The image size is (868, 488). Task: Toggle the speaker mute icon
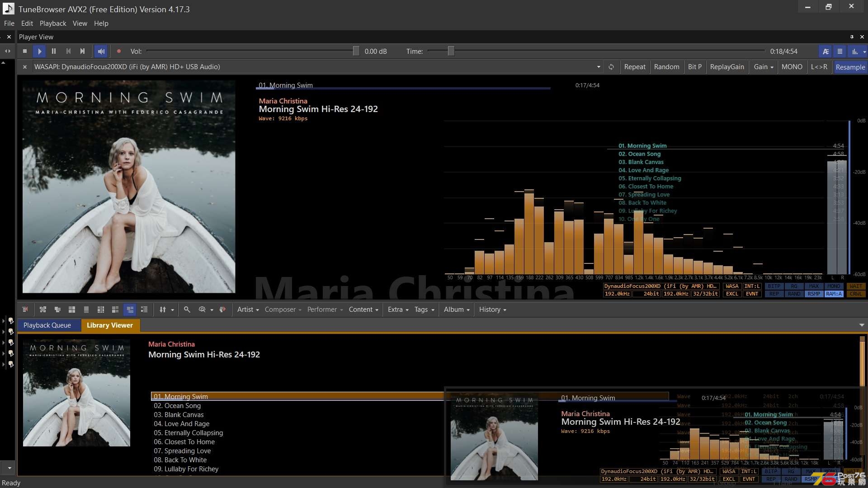tap(101, 52)
